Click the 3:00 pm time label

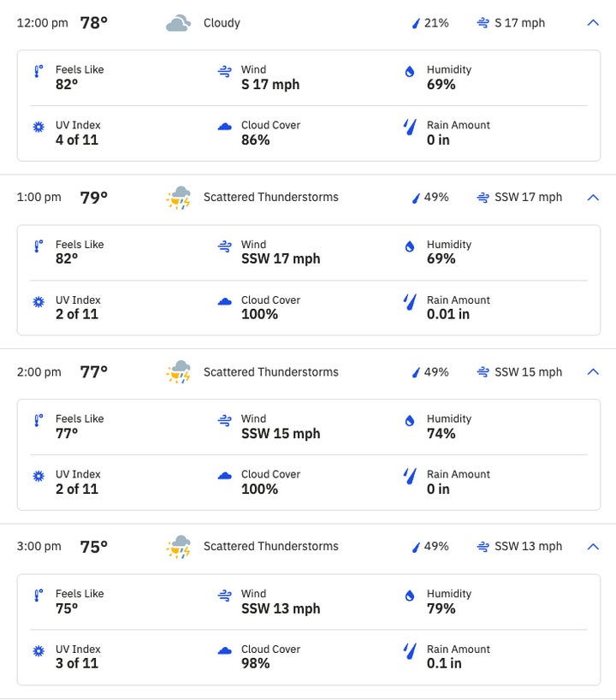(39, 547)
